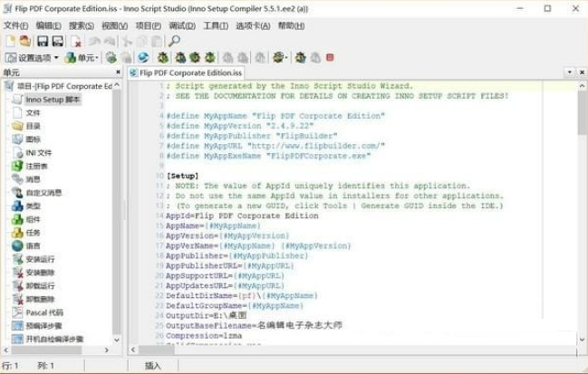Click the 设置选项 toolbar button

pyautogui.click(x=28, y=58)
